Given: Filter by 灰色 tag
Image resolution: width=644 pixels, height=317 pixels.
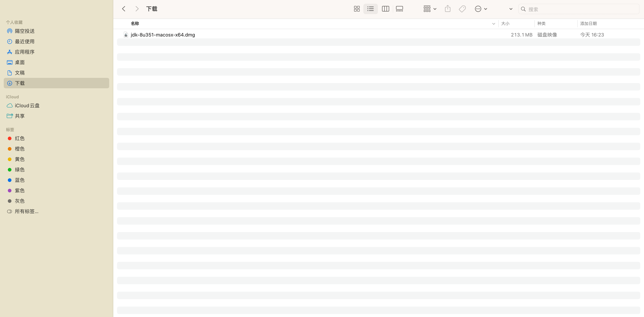Looking at the screenshot, I should pyautogui.click(x=56, y=201).
